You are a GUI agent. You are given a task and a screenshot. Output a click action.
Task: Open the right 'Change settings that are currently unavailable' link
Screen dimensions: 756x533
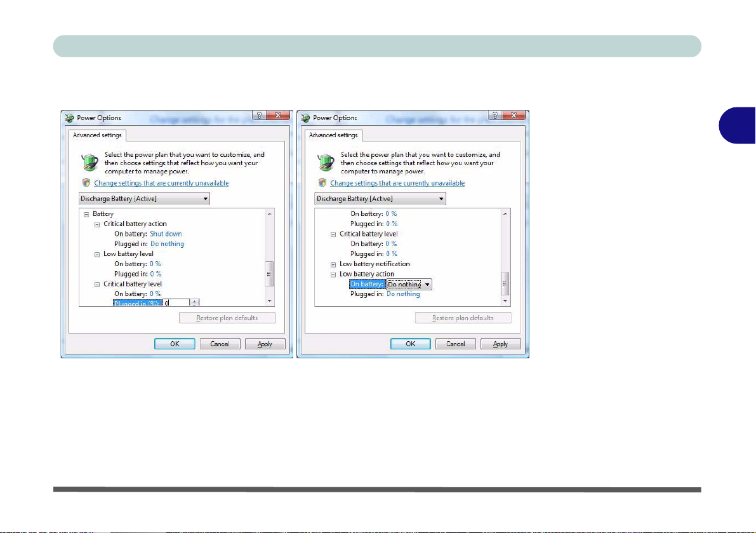pos(397,184)
